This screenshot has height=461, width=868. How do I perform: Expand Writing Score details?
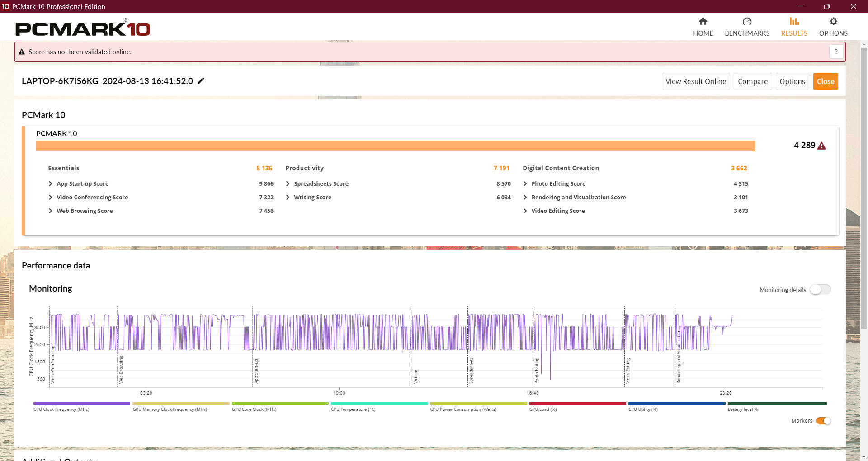[288, 198]
